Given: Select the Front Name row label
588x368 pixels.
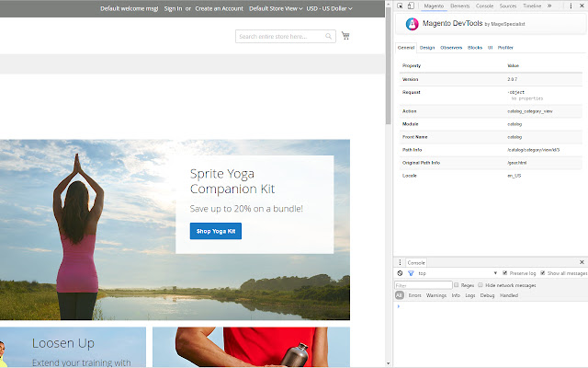Looking at the screenshot, I should 414,137.
